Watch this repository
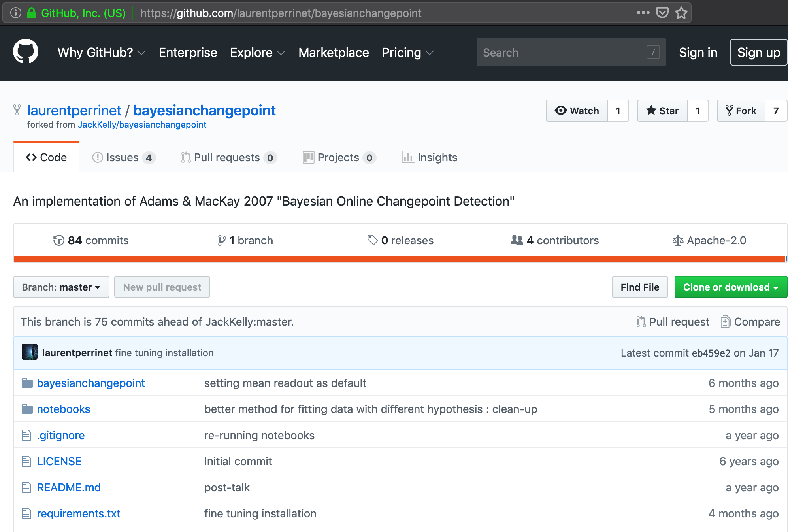 coord(577,111)
